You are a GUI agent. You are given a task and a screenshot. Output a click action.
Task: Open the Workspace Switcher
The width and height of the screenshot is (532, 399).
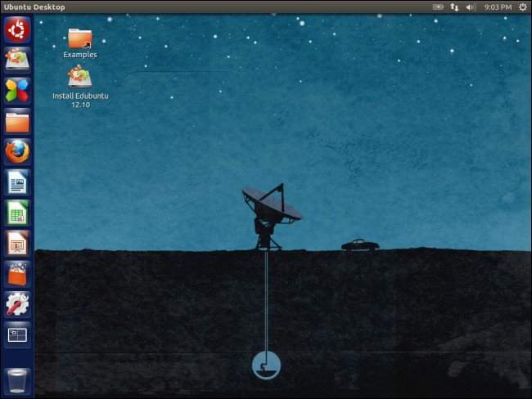(x=17, y=335)
